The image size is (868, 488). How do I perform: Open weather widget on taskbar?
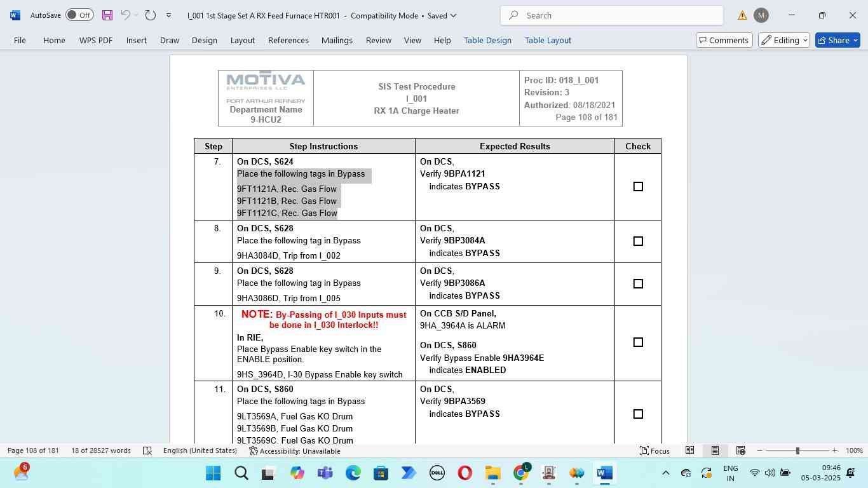(21, 473)
